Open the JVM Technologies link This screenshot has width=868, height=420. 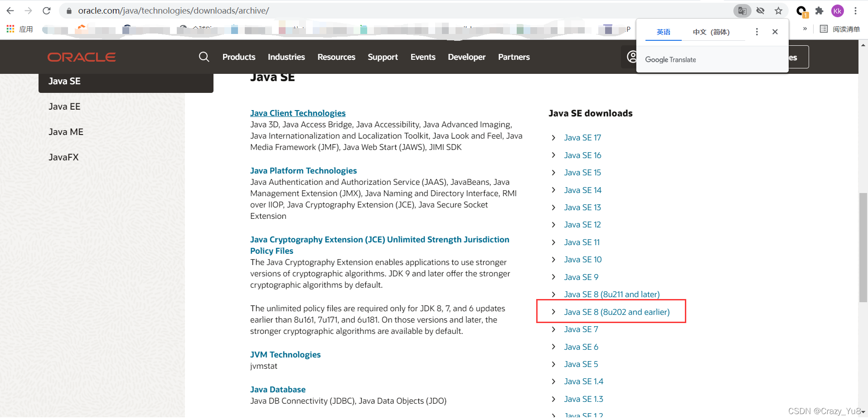coord(285,355)
